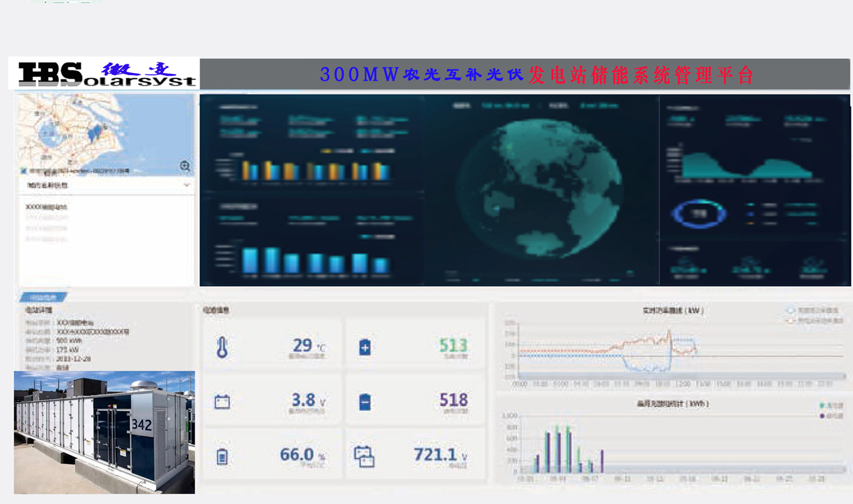Click the energy storage container photo
Image resolution: width=853 pixels, height=504 pixels.
tap(104, 432)
